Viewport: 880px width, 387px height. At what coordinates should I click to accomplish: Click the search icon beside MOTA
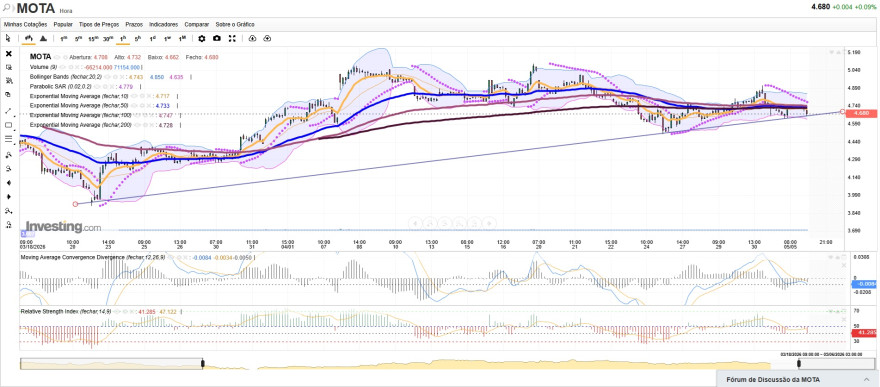tap(7, 8)
